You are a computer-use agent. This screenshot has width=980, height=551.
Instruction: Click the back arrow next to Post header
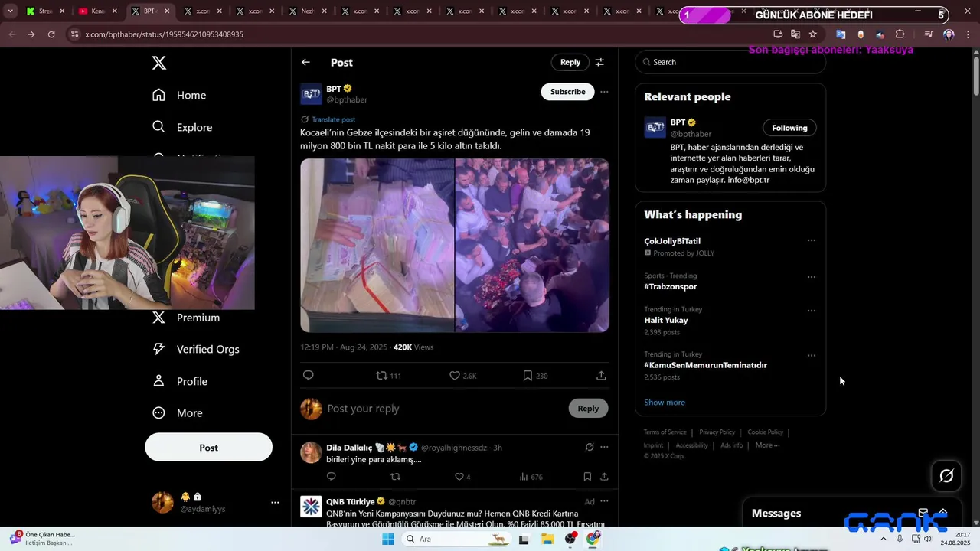tap(305, 62)
